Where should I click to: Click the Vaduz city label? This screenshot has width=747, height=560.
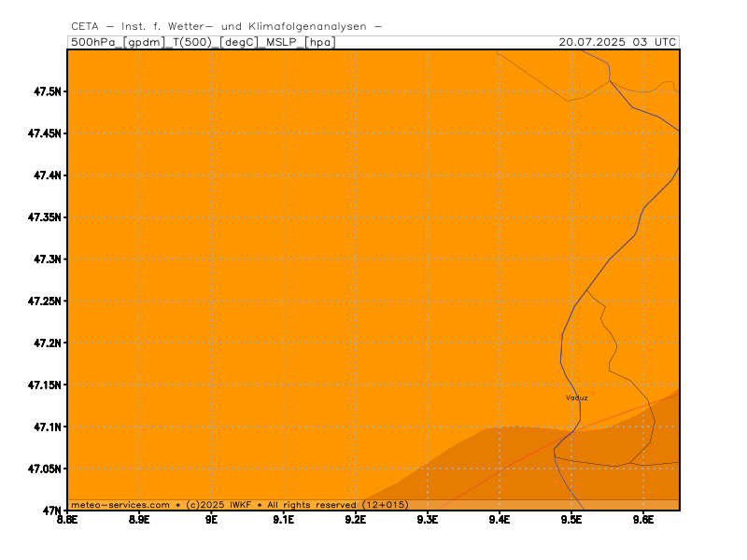576,398
